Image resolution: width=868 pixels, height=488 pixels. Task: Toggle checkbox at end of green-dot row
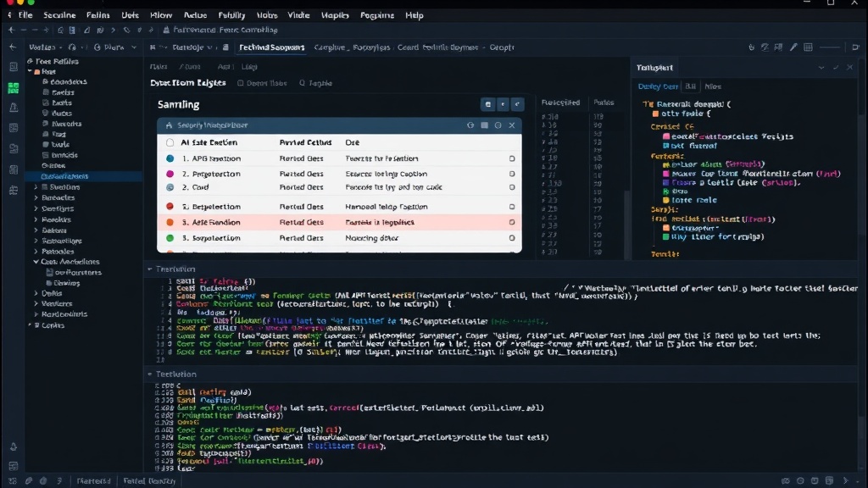click(511, 238)
